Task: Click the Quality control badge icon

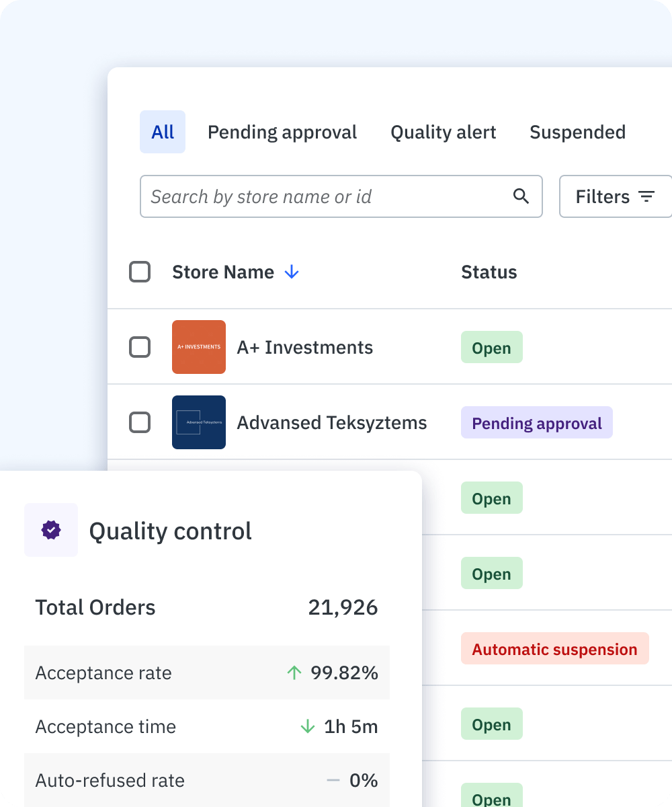Action: point(51,530)
